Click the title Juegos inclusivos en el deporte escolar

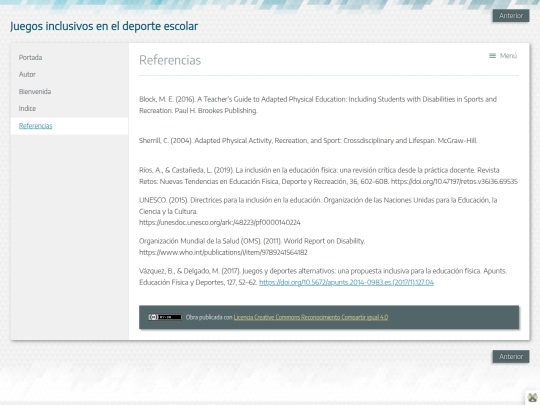[104, 26]
